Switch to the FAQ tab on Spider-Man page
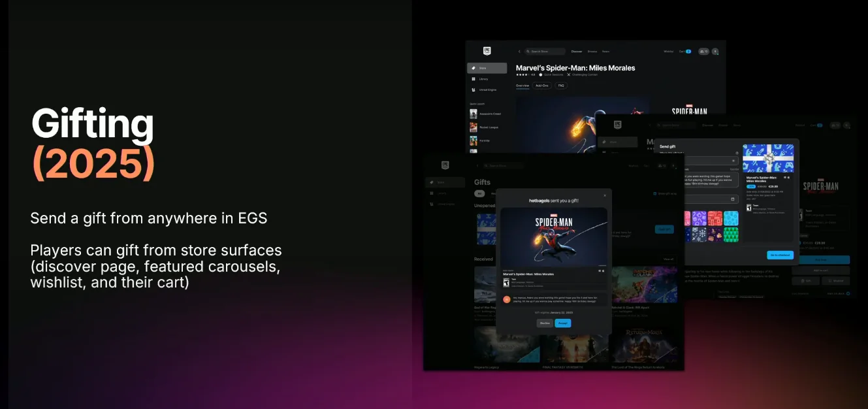Viewport: 868px width, 409px height. tap(561, 86)
